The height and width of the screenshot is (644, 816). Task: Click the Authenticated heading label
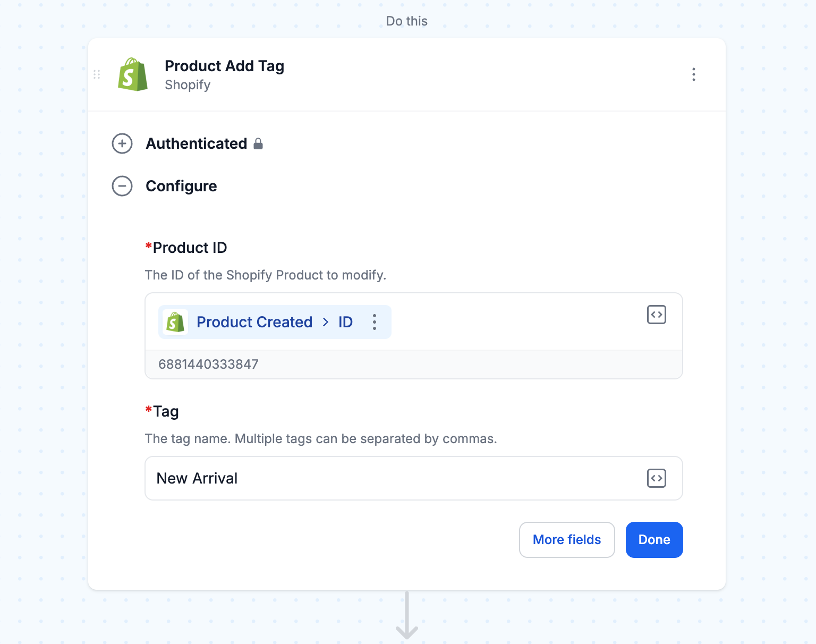pyautogui.click(x=197, y=143)
